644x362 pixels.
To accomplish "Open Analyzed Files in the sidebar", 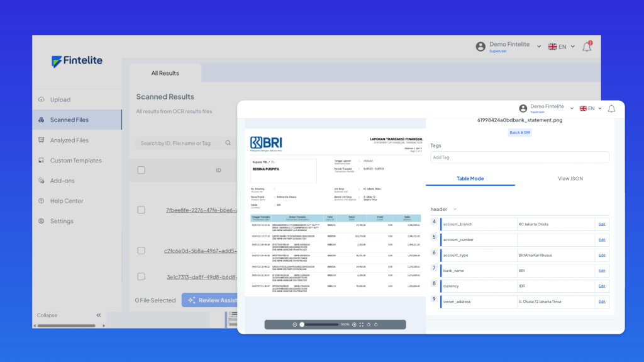I will [x=69, y=140].
